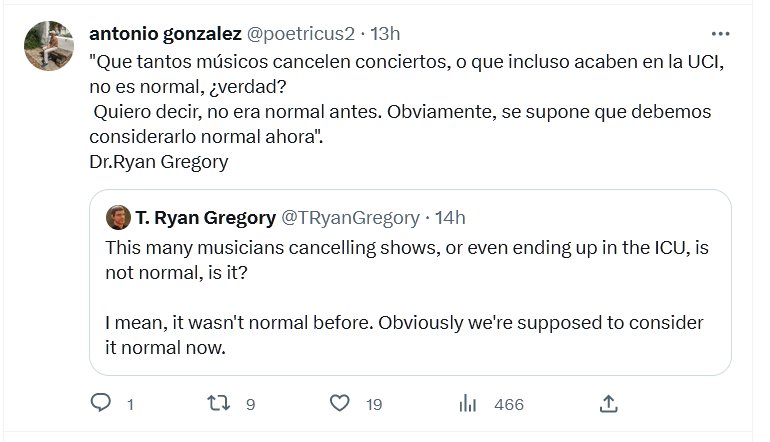This screenshot has width=770, height=442.
Task: Open the @poetricus2 handle
Action: pos(300,33)
